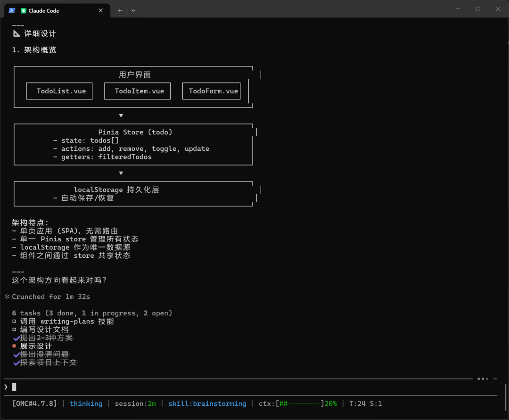Click open task '调用 writing-plans 技能'

coord(63,321)
